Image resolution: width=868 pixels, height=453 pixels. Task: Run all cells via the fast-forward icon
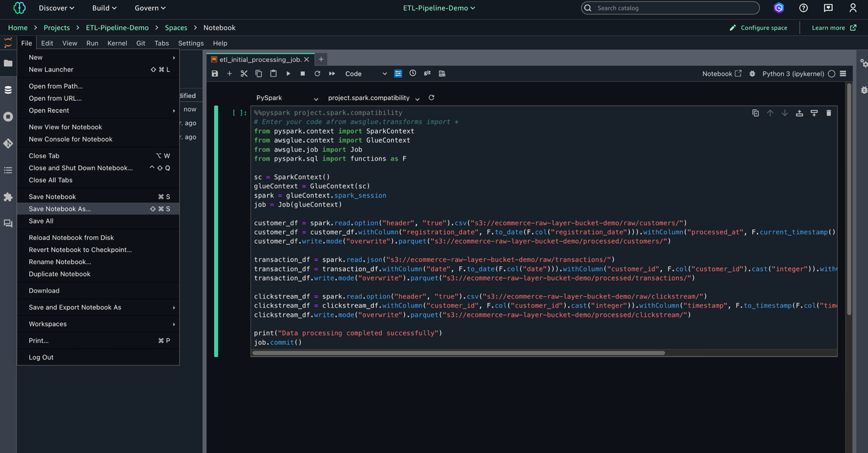point(331,73)
